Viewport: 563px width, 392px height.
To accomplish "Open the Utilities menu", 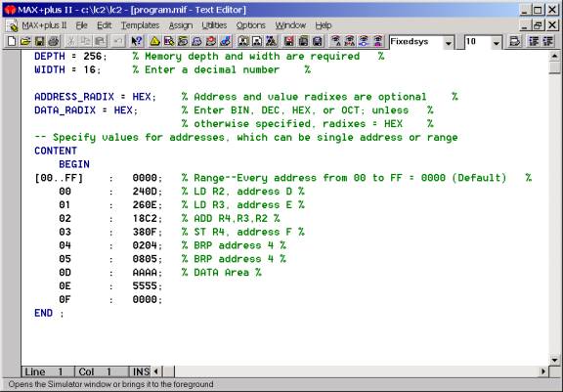I will [x=214, y=25].
